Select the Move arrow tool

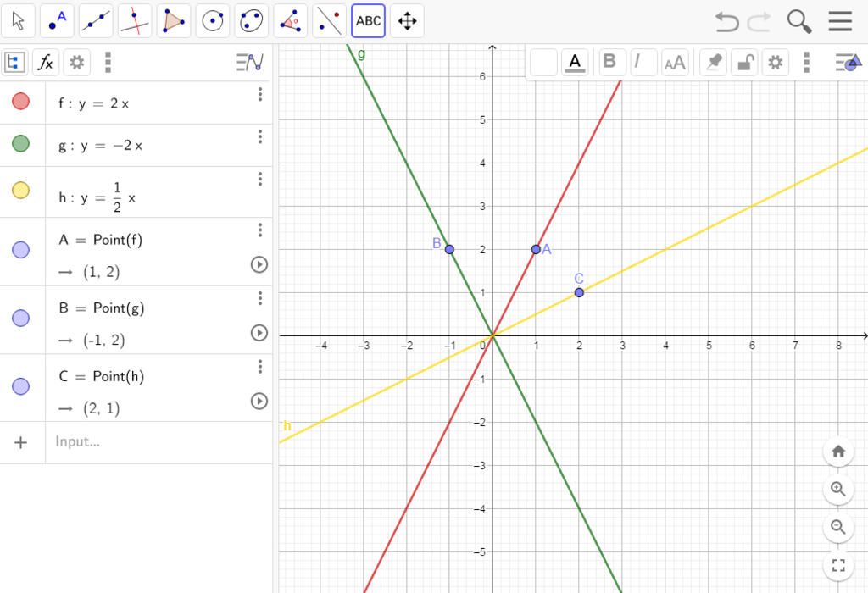[19, 21]
